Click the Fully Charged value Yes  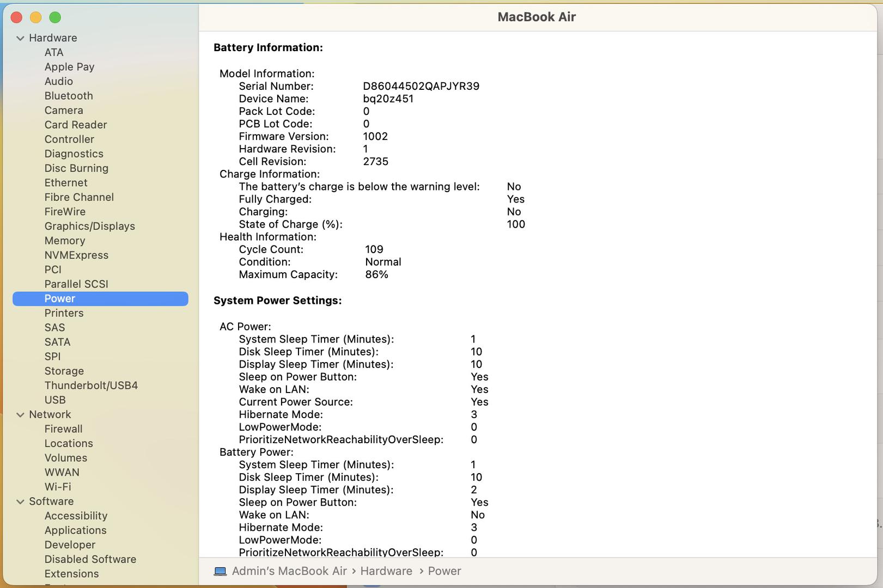[x=515, y=199]
